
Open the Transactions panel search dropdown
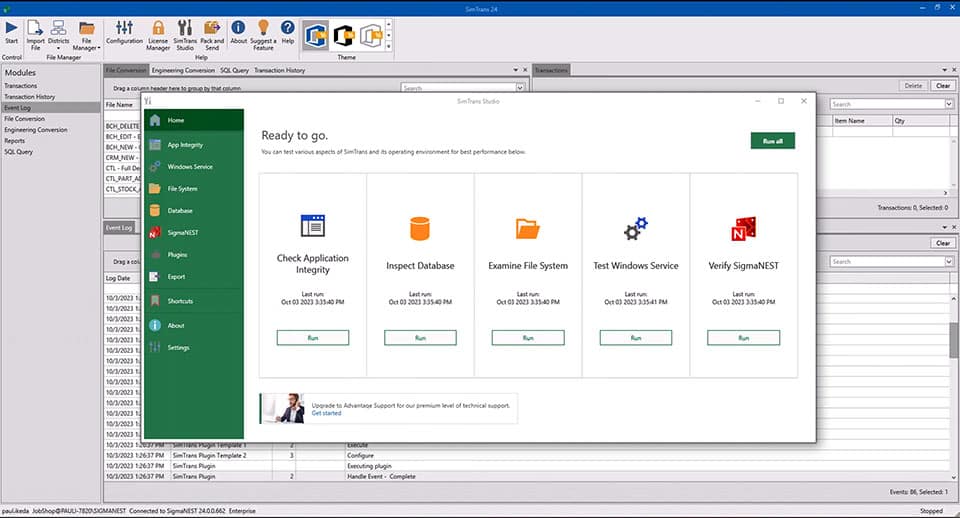949,104
